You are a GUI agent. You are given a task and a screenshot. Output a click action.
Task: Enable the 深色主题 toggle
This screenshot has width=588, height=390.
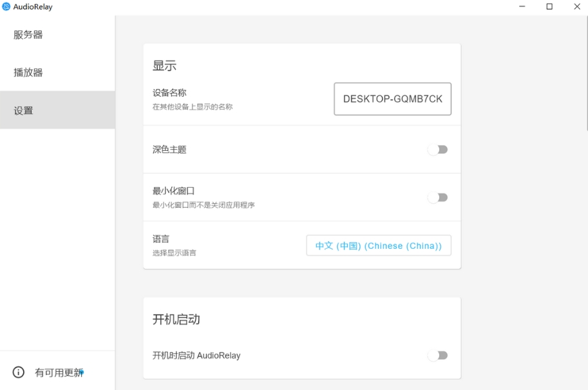pos(438,150)
